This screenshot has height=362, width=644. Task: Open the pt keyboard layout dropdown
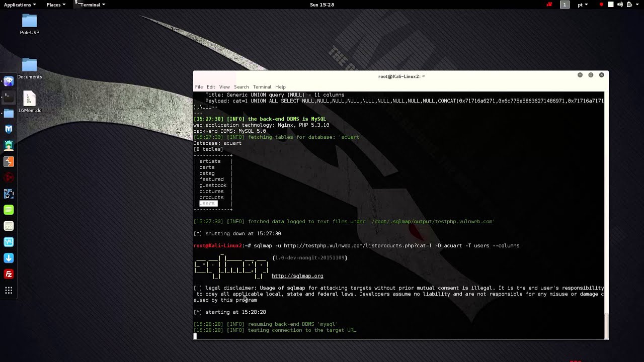pyautogui.click(x=583, y=5)
